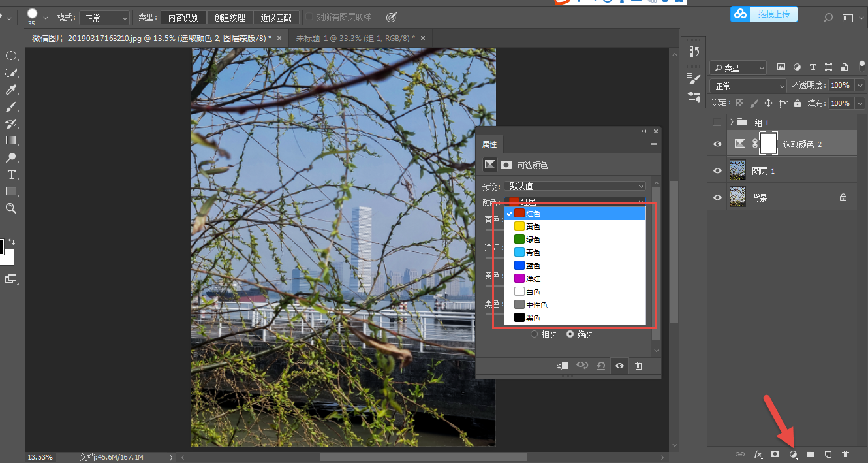868x463 pixels.
Task: Select the Dodge tool
Action: [x=11, y=157]
